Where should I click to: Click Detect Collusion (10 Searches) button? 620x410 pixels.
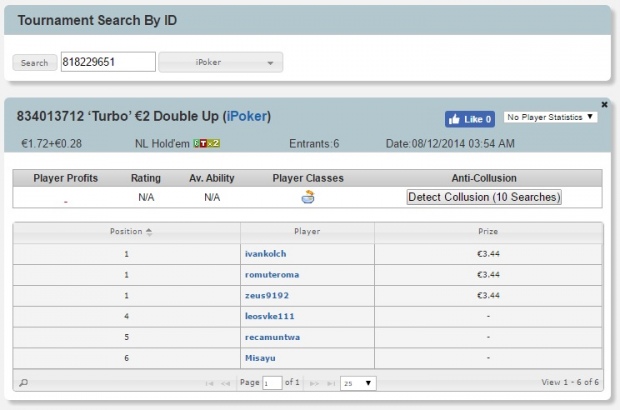coord(484,197)
